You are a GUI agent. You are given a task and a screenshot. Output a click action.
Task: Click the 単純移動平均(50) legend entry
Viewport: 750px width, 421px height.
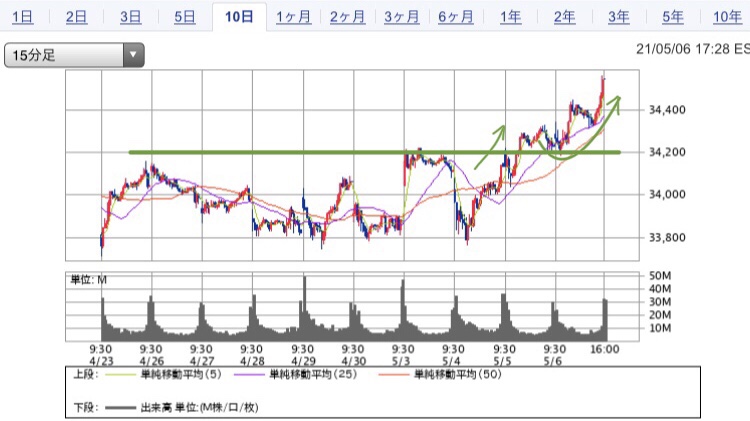point(458,374)
